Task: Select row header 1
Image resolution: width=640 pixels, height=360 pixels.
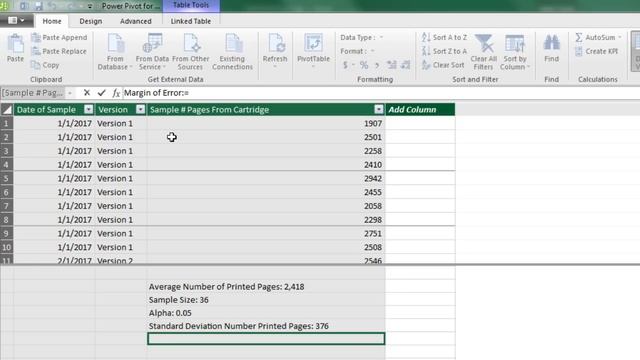Action: pyautogui.click(x=7, y=123)
